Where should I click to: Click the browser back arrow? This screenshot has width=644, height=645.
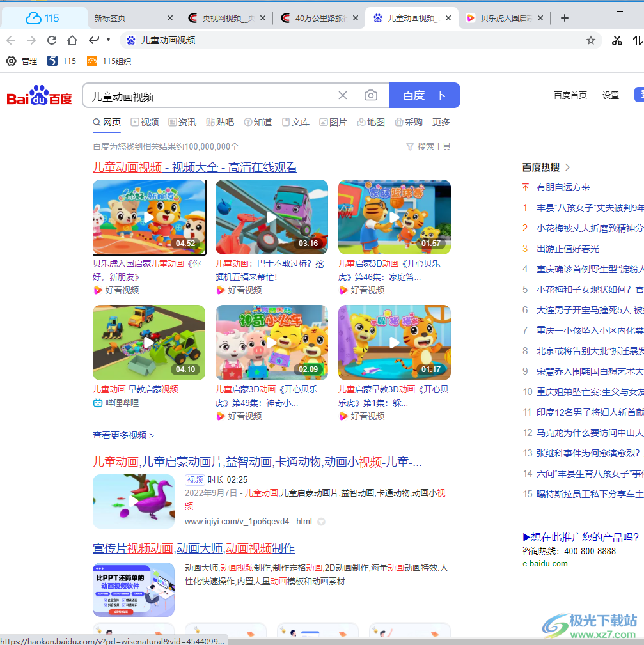coord(11,40)
